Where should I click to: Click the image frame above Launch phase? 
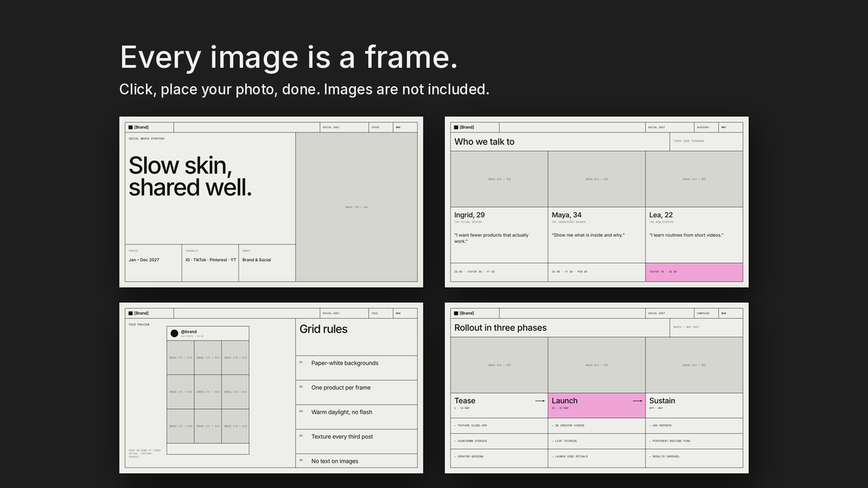[x=597, y=365]
